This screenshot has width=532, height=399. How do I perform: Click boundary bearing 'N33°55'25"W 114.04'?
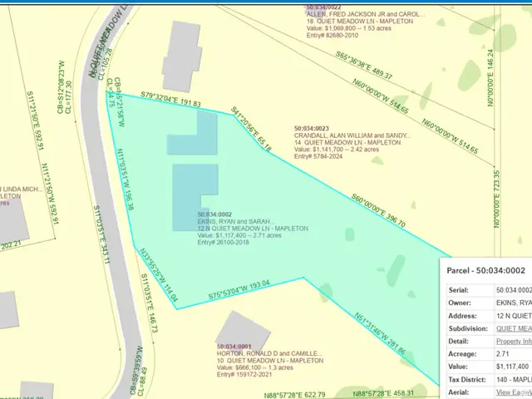click(x=159, y=275)
